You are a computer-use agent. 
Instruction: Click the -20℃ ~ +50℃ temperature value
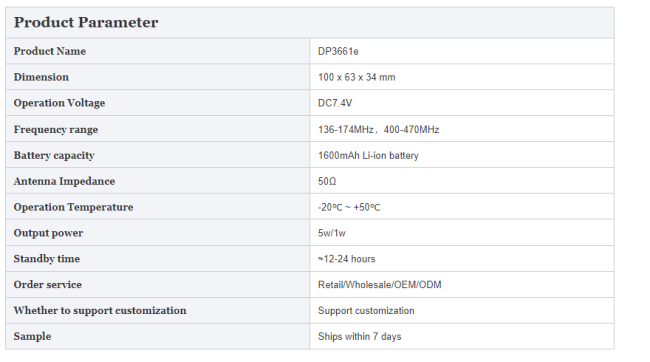pos(349,207)
